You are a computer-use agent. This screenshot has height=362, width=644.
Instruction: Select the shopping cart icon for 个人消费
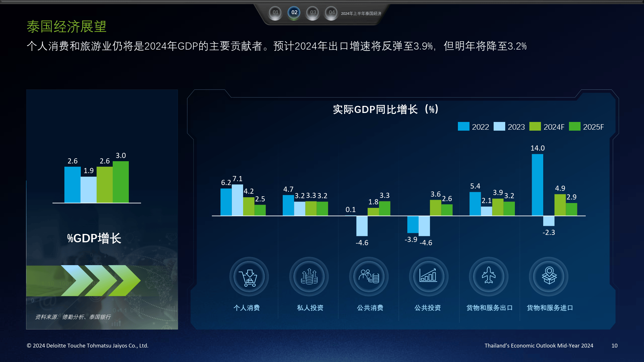(x=248, y=277)
